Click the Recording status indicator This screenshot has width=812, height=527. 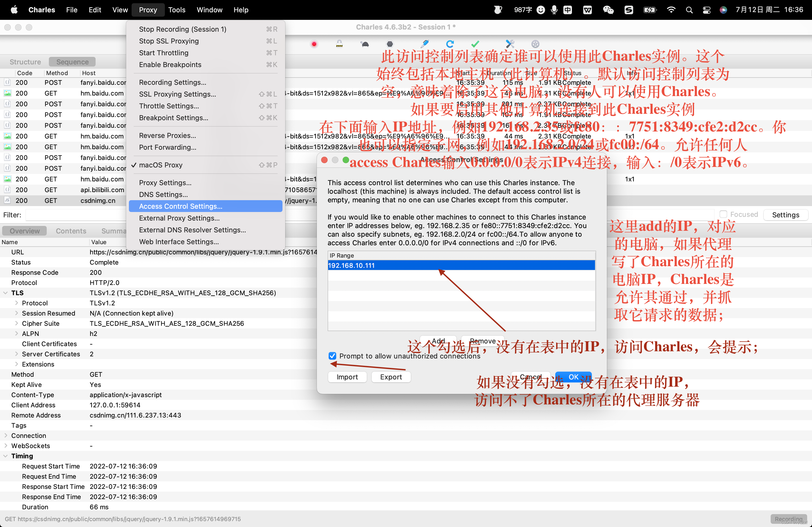click(788, 519)
